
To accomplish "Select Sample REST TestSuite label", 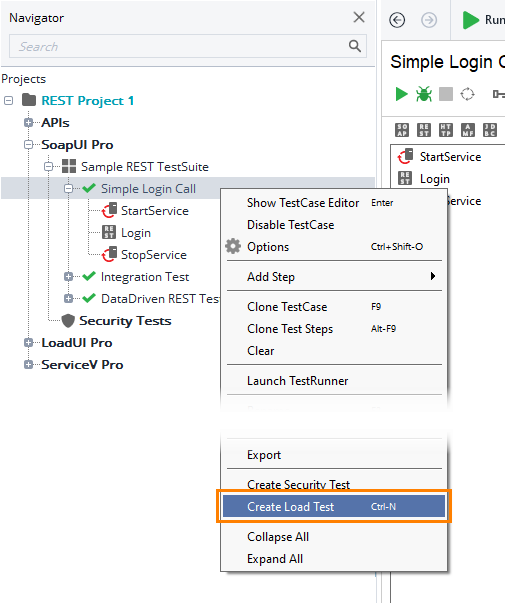I will [x=145, y=167].
